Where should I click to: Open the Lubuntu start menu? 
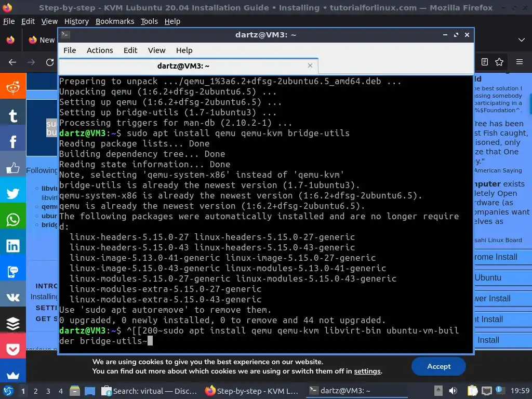8,391
